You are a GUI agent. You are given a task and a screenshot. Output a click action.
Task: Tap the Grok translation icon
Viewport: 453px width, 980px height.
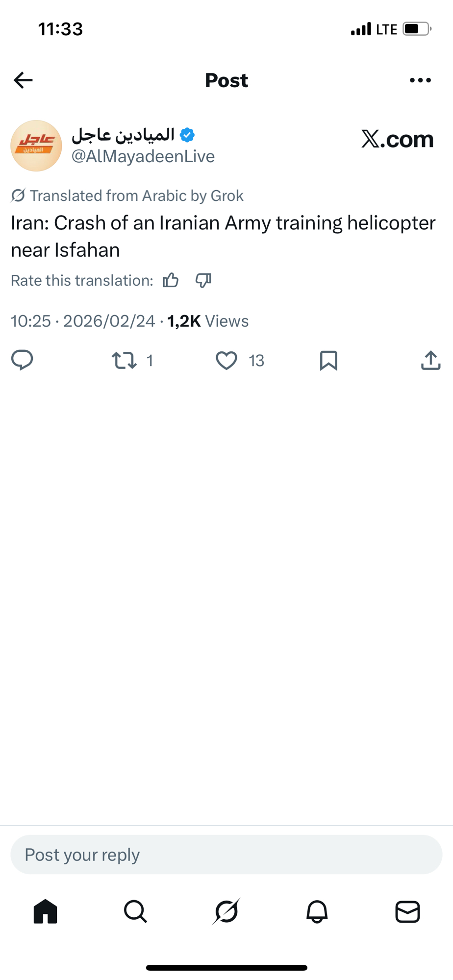point(18,196)
